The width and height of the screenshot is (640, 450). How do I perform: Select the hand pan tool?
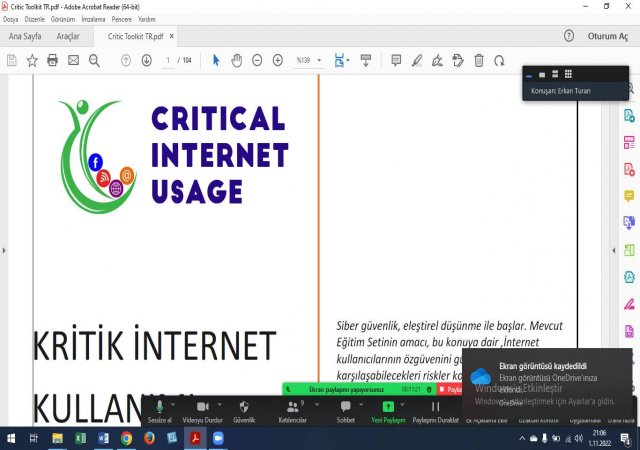[x=237, y=60]
